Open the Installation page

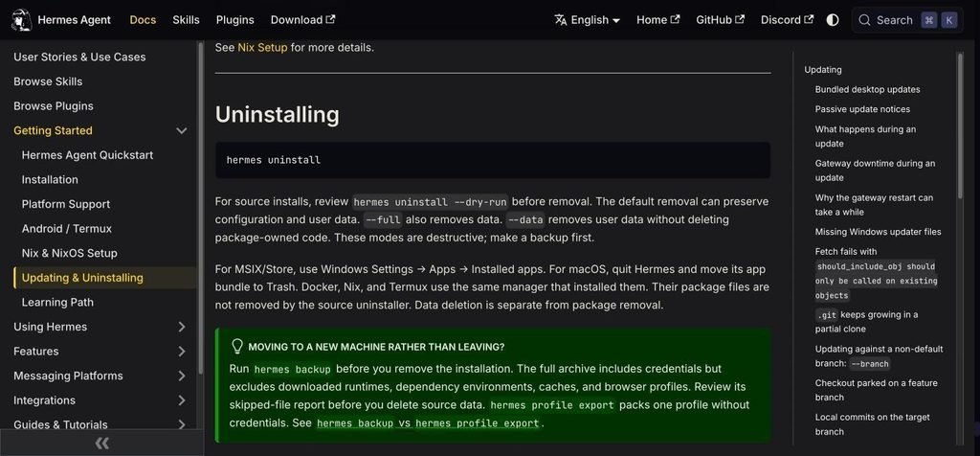pos(50,179)
